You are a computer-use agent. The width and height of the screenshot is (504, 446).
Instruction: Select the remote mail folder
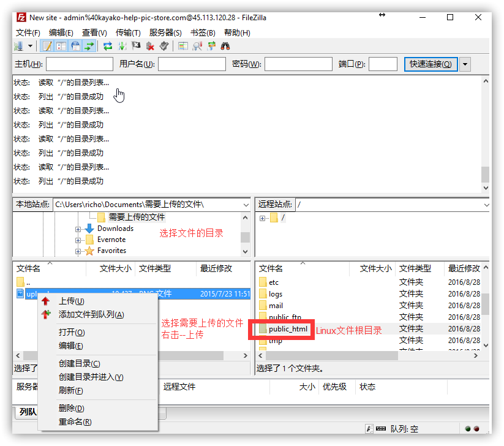(276, 306)
